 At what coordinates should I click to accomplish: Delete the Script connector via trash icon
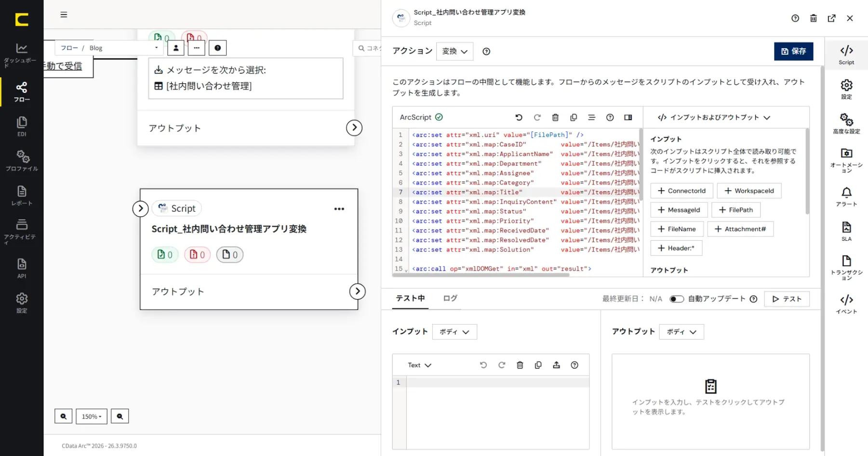coord(813,18)
